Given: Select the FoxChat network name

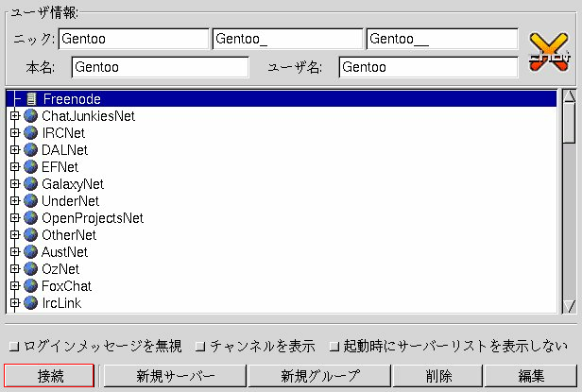Looking at the screenshot, I should click(66, 286).
